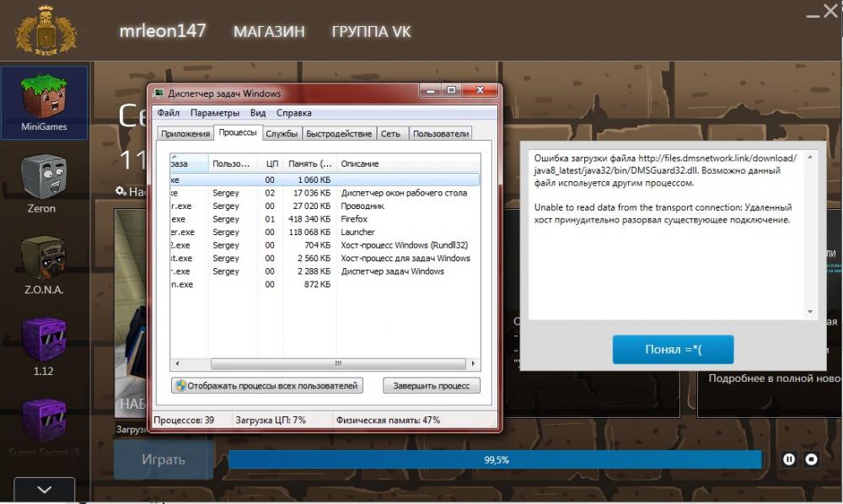Select the 1.12 server icon
This screenshot has width=843, height=504.
pyautogui.click(x=44, y=346)
